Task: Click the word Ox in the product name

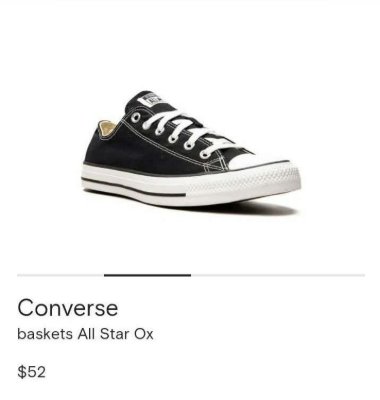Action: pyautogui.click(x=144, y=334)
